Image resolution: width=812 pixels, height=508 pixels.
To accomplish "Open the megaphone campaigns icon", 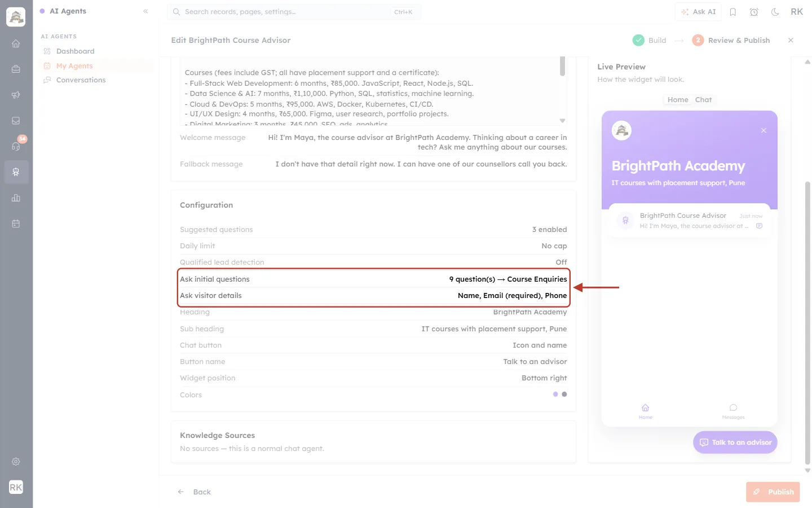I will 16,95.
